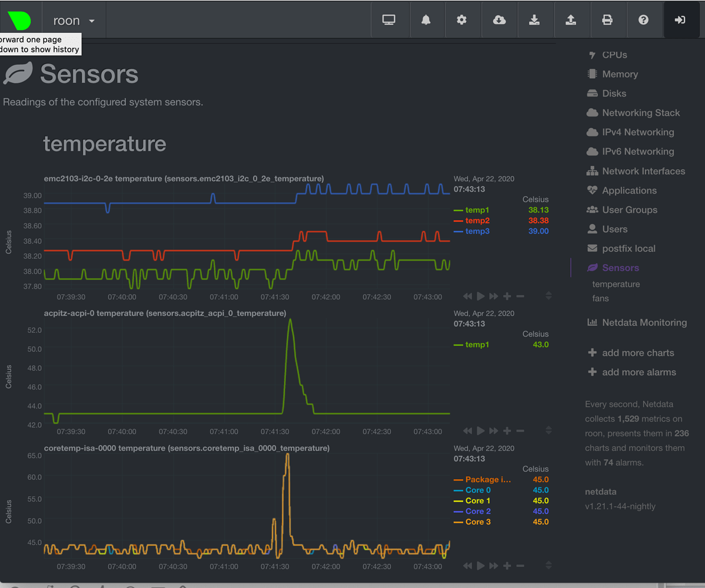
Task: Open the dashboard settings gear
Action: tap(463, 19)
